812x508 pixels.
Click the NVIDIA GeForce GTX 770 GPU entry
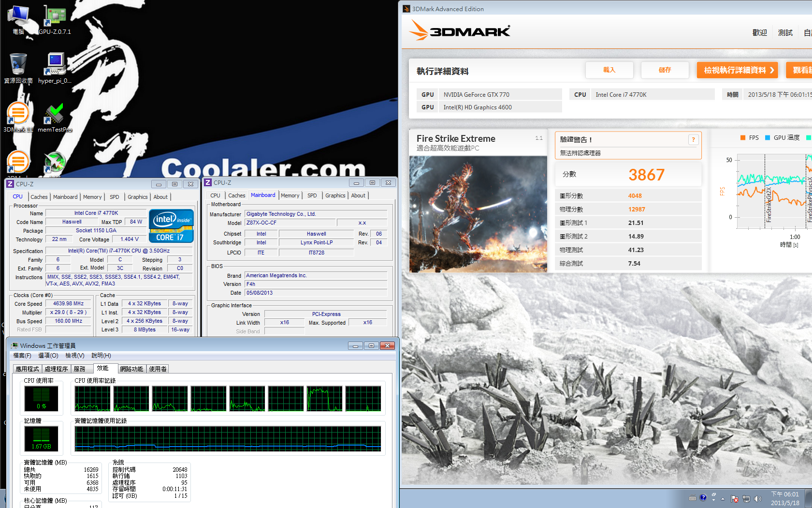tap(501, 95)
